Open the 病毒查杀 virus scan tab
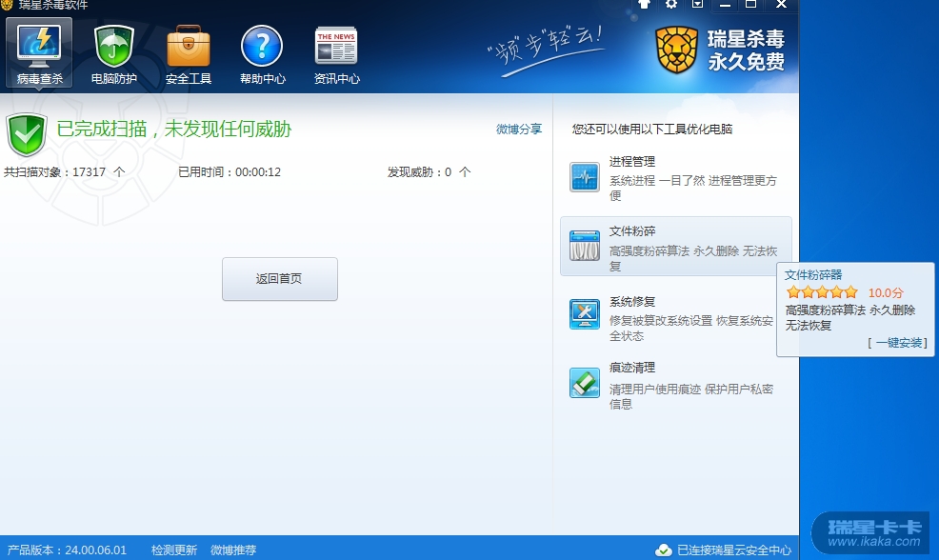Screen dimensions: 939x560 40,52
